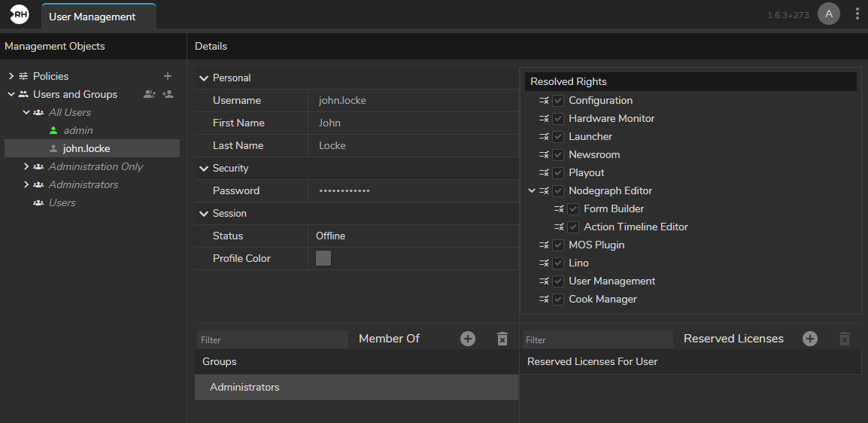Click the add user icon
Viewport: 868px width, 423px height.
[x=168, y=94]
